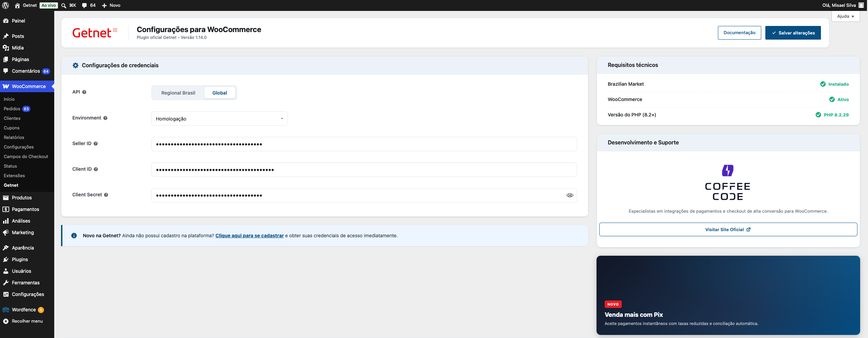Viewport: 868px width, 338px height.
Task: Open the Produtos menu
Action: click(22, 198)
